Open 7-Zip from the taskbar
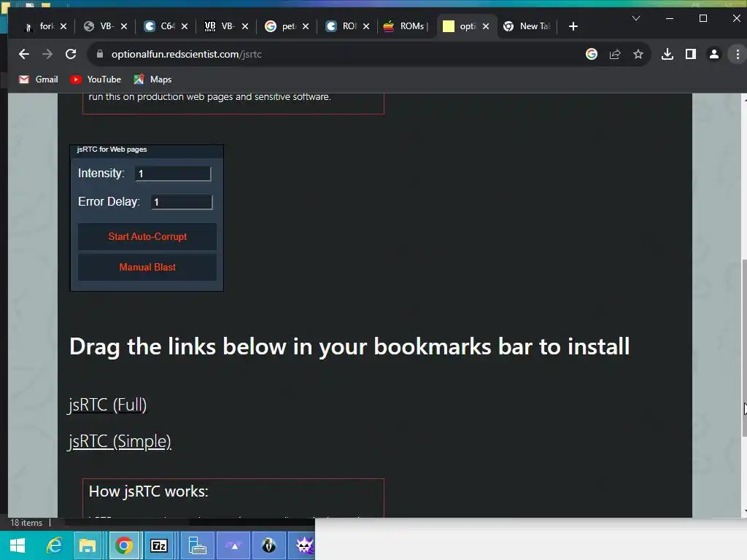The height and width of the screenshot is (560, 747). (158, 545)
